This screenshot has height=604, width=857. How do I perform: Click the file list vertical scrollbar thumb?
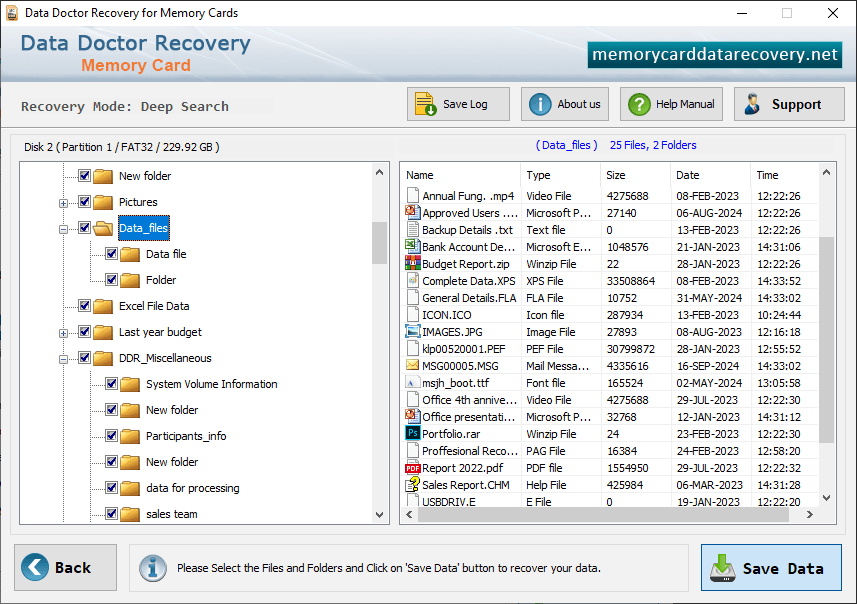click(826, 339)
